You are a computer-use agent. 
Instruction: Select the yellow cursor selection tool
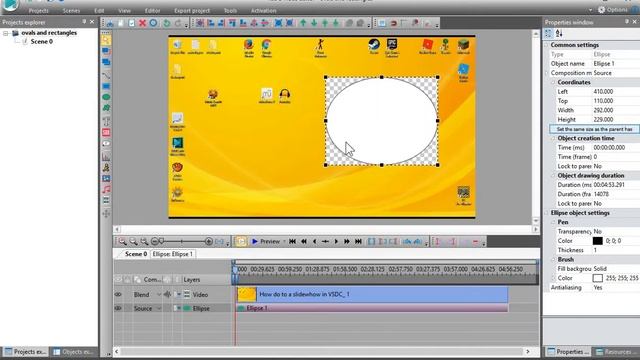pos(106,40)
